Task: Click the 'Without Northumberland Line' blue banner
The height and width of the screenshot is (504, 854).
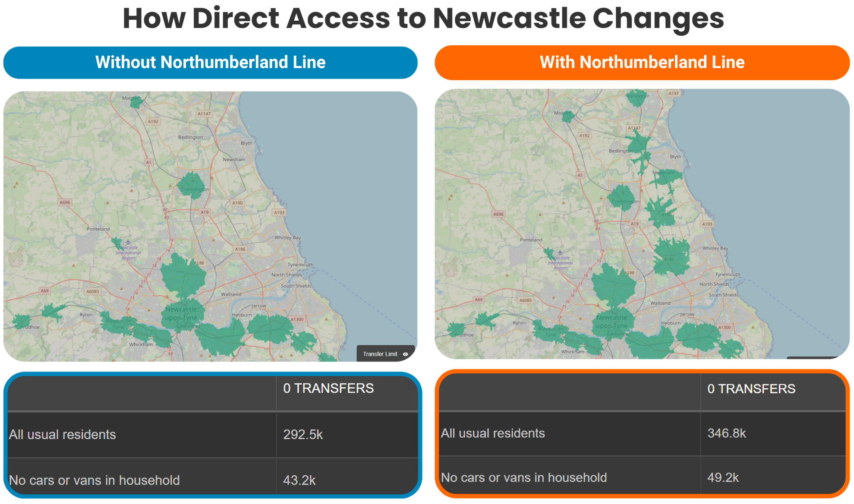Action: point(210,63)
